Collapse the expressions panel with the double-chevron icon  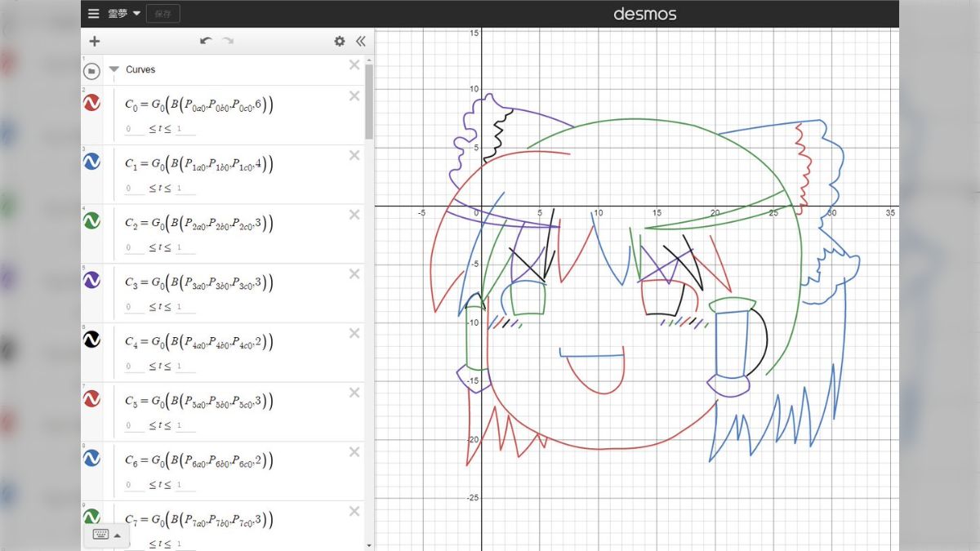pos(360,41)
